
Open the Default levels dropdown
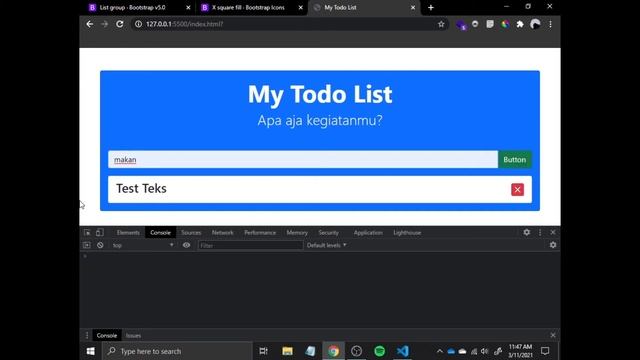(327, 245)
